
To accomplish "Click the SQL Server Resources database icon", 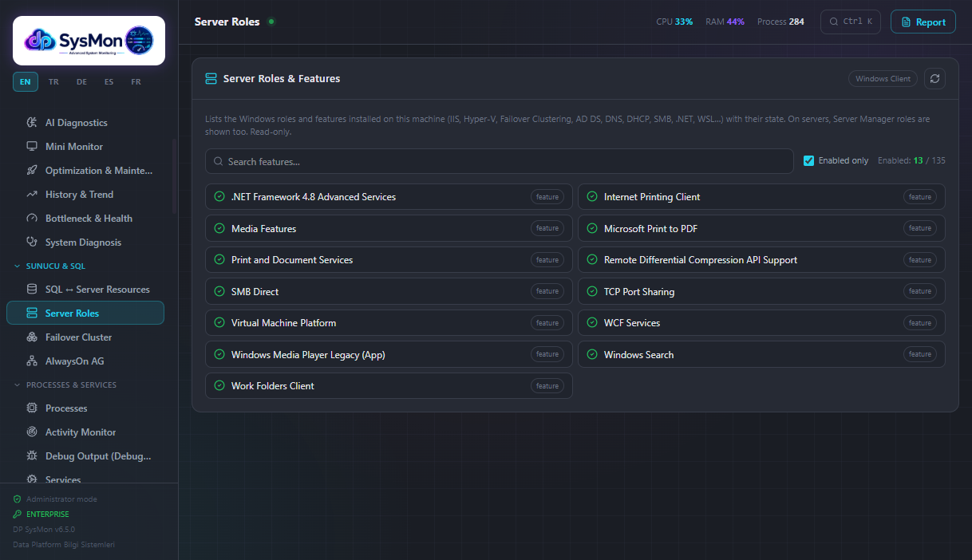I will pyautogui.click(x=32, y=290).
